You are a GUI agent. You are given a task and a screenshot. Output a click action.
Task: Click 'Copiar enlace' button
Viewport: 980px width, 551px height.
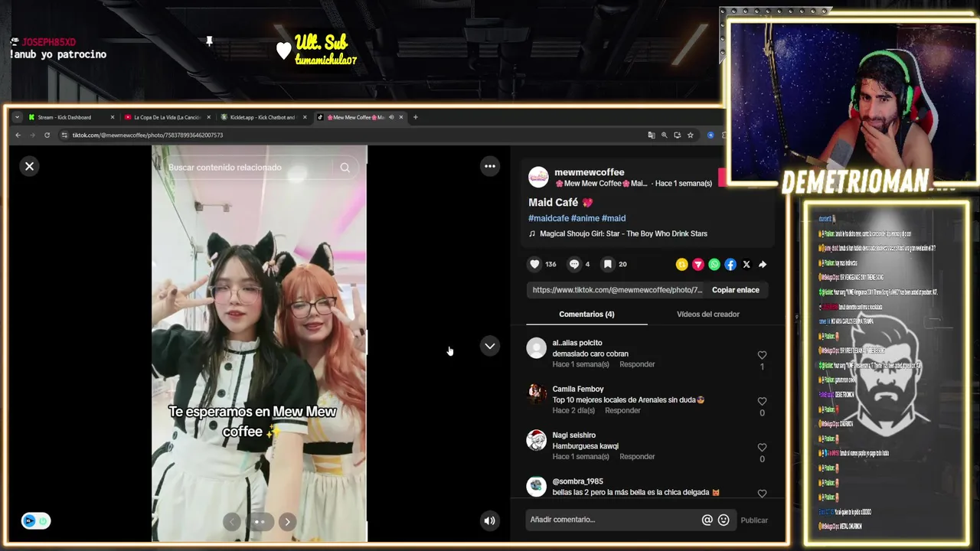tap(736, 290)
